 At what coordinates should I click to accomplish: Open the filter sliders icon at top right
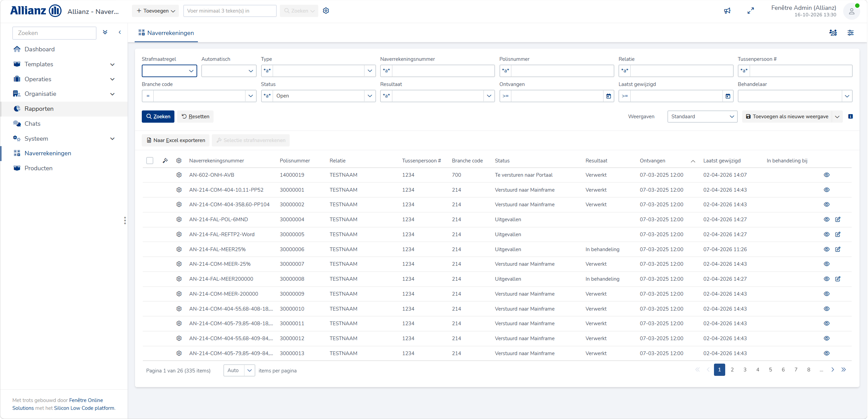(850, 33)
